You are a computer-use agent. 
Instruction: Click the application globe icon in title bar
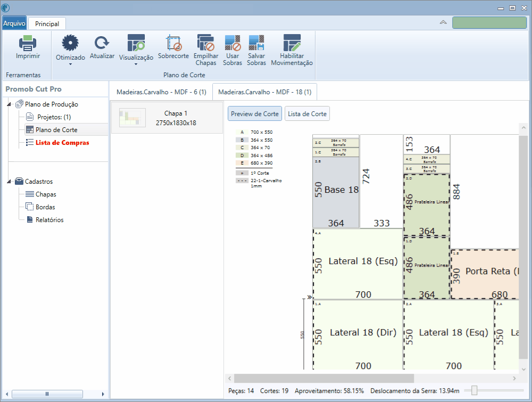coord(5,7)
